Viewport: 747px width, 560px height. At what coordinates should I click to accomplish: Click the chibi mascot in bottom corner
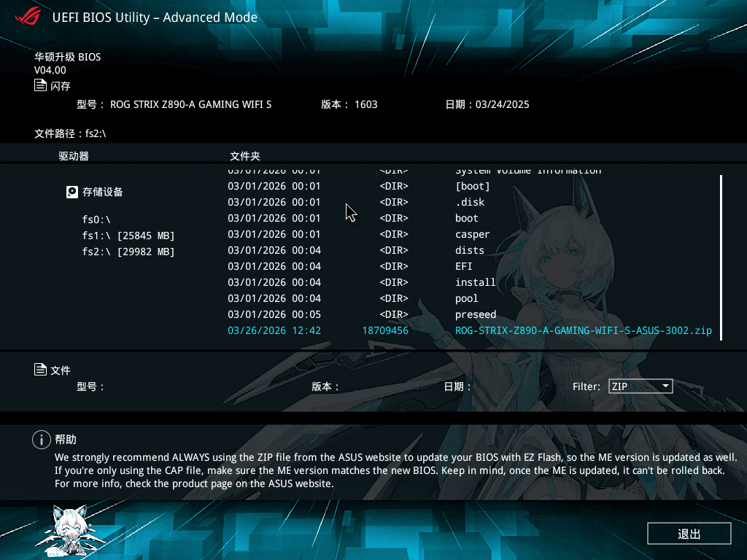[x=71, y=530]
